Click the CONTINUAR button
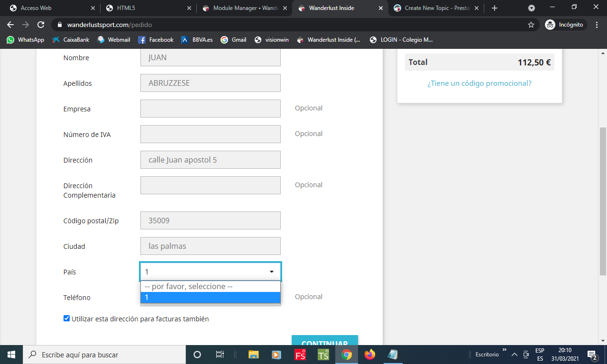This screenshot has width=607, height=364. pos(325,340)
